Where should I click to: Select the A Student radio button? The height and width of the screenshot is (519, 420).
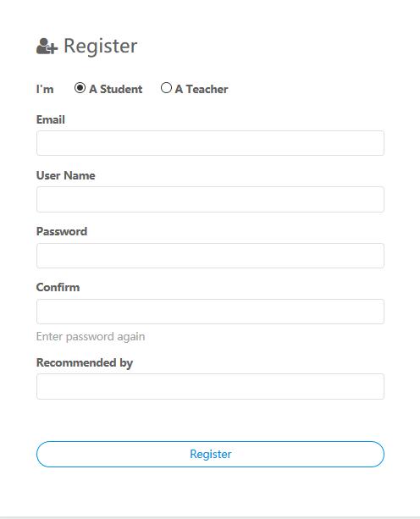coord(80,88)
